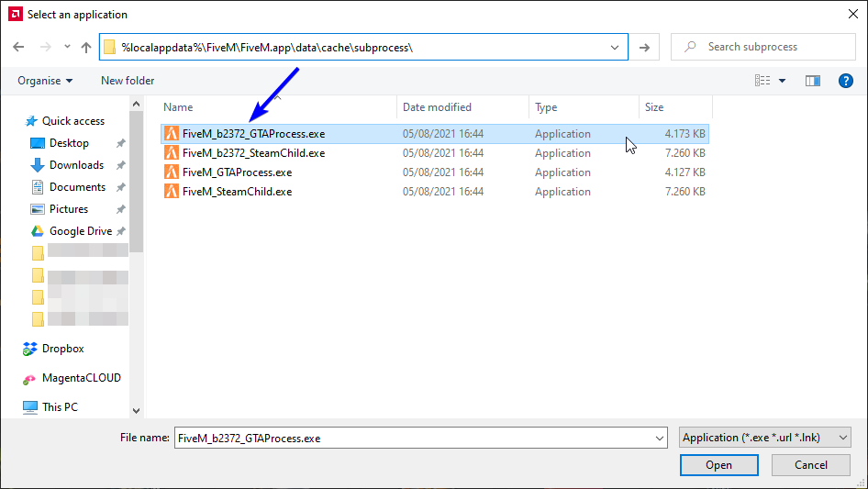Toggle the preview pane icon
868x489 pixels.
point(812,81)
